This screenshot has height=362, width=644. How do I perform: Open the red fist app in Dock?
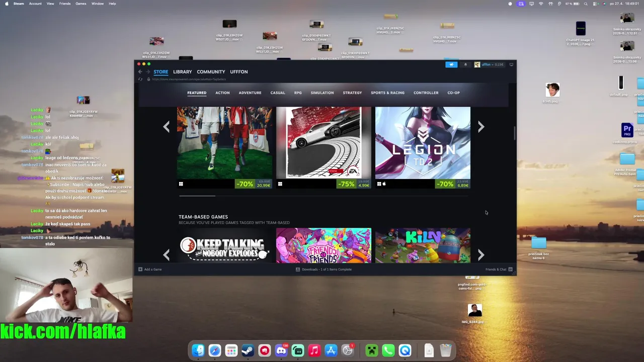coord(265,350)
